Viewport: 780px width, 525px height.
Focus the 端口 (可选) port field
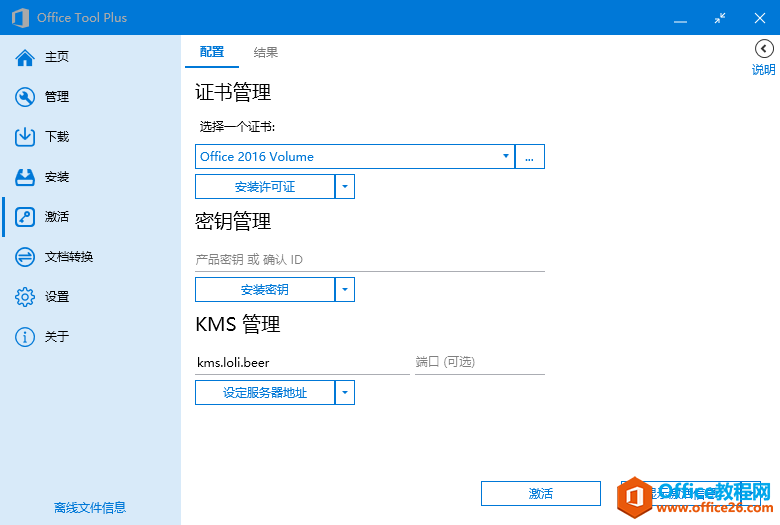480,362
